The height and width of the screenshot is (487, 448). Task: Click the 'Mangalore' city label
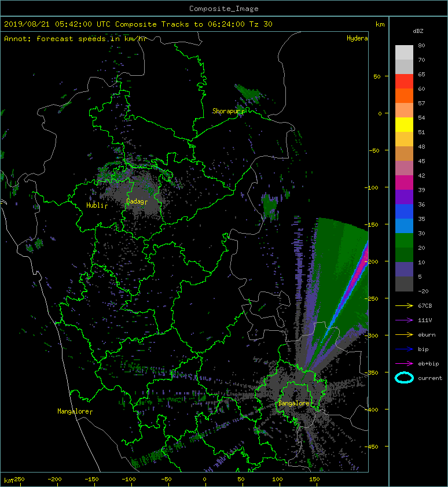(73, 411)
